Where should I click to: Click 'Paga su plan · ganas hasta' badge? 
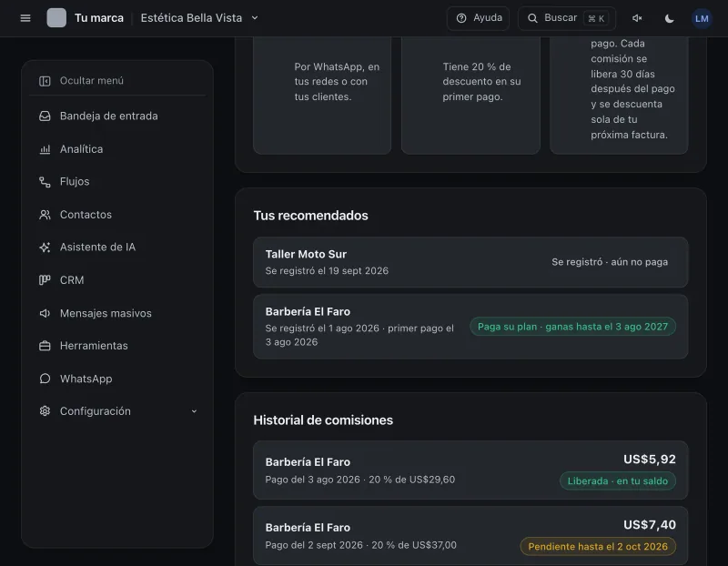[x=572, y=327]
